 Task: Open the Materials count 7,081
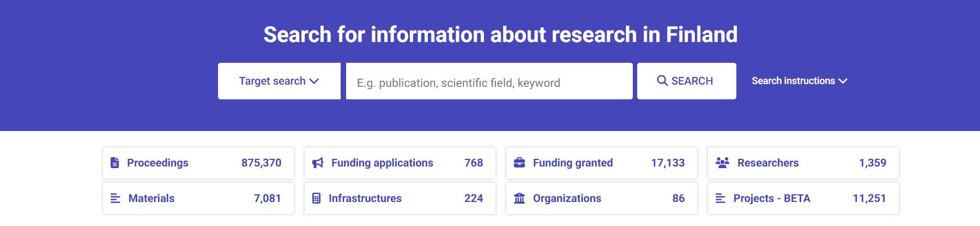267,198
